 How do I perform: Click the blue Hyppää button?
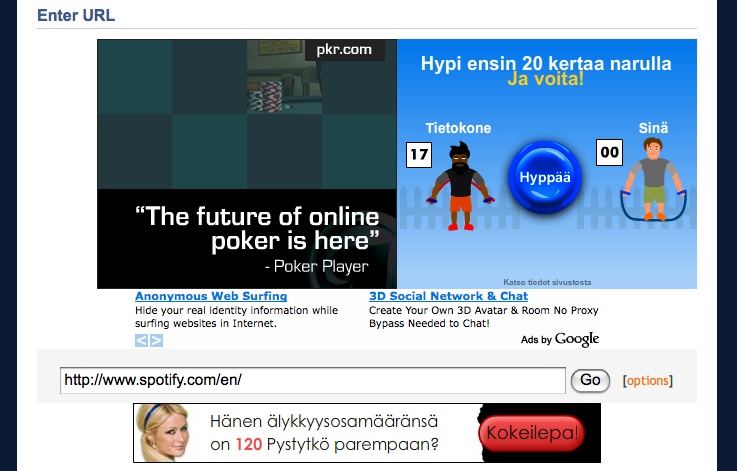(545, 177)
